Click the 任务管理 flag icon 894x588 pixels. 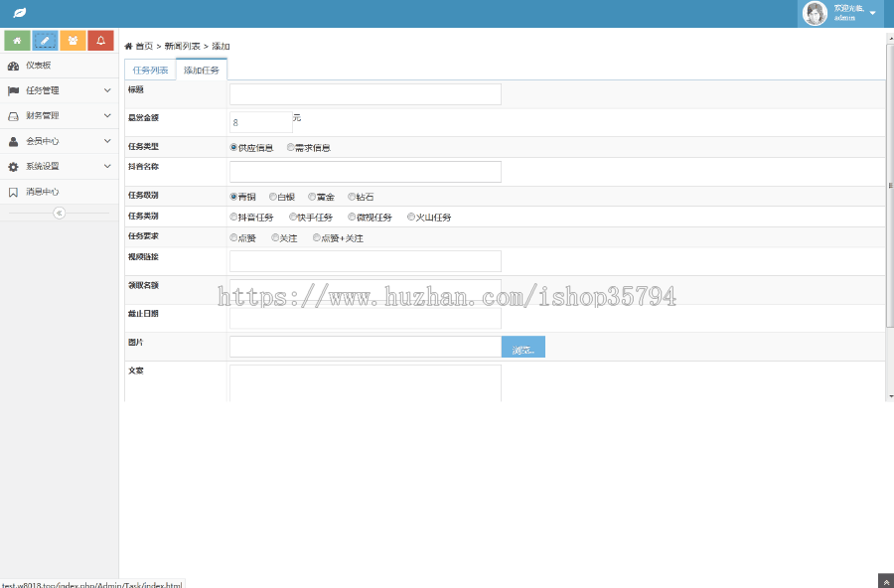(13, 90)
